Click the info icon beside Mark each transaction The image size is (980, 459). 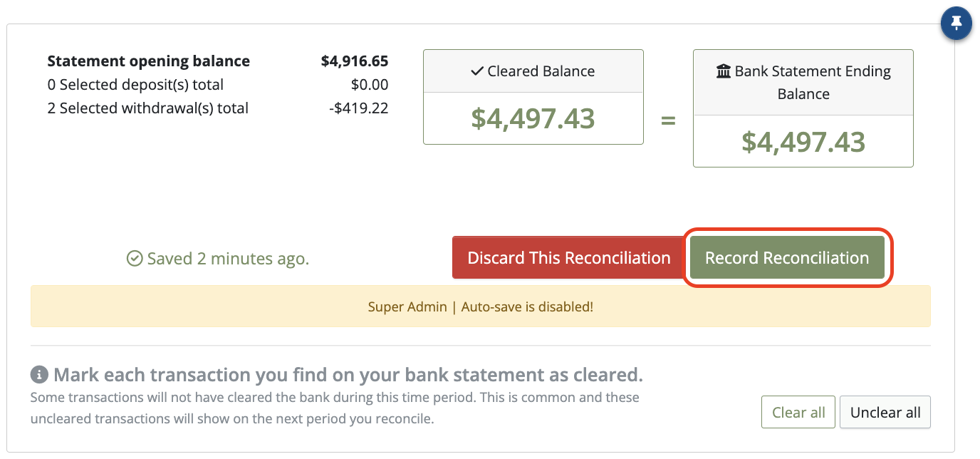(x=39, y=375)
